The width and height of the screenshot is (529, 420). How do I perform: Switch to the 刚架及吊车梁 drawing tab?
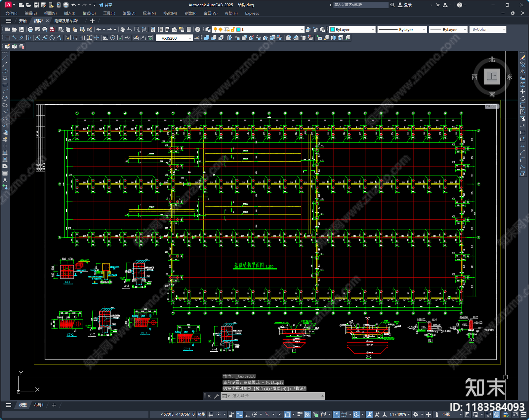point(66,21)
